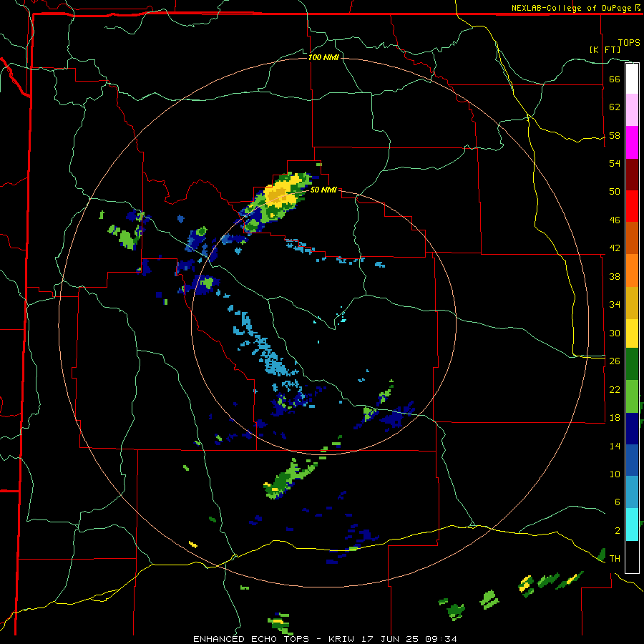Click the K FT unit label
The height and width of the screenshot is (644, 644).
(x=605, y=49)
